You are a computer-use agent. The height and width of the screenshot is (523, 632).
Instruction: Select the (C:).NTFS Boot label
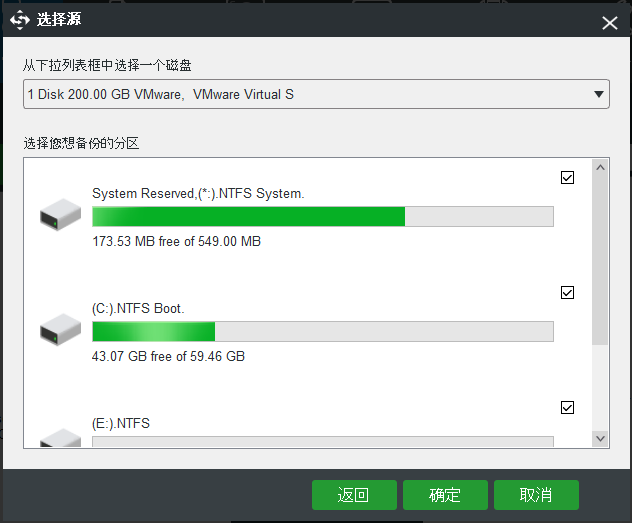pyautogui.click(x=138, y=309)
